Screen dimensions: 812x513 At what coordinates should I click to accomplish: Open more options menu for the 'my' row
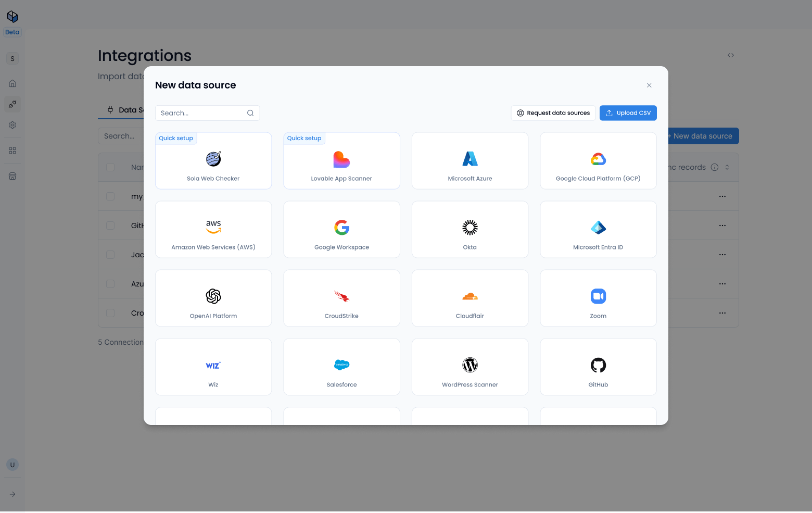pos(722,196)
